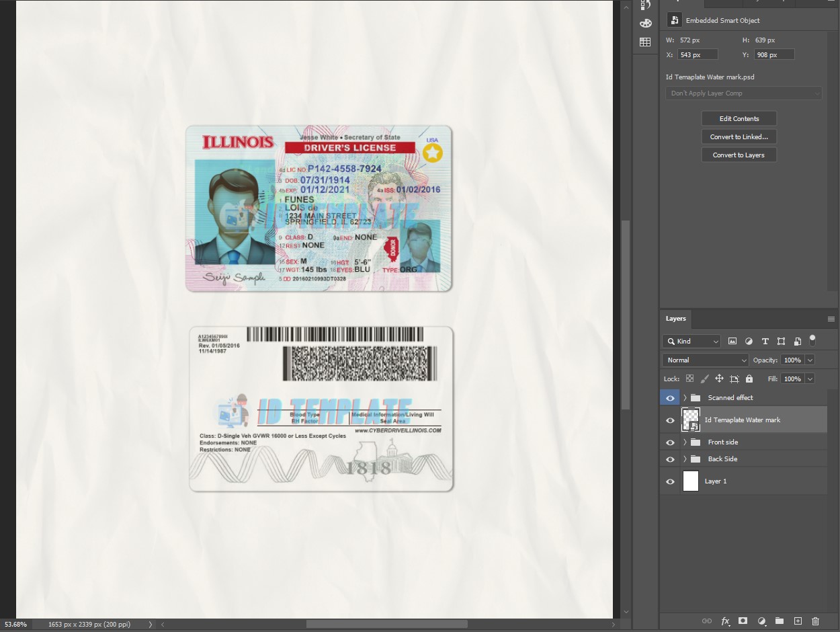
Task: Switch to the Layers tab
Action: tap(676, 319)
